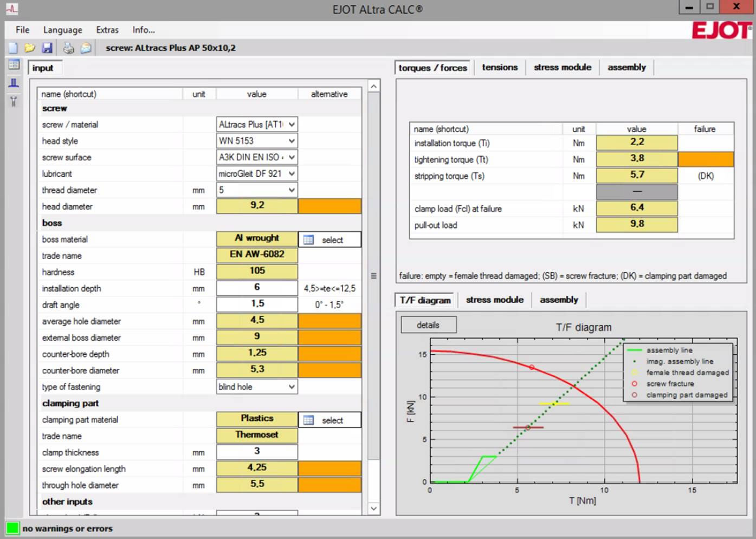Screen dimensions: 756x539
Task: Click orange alternative cell for external boss diameter
Action: tap(329, 337)
